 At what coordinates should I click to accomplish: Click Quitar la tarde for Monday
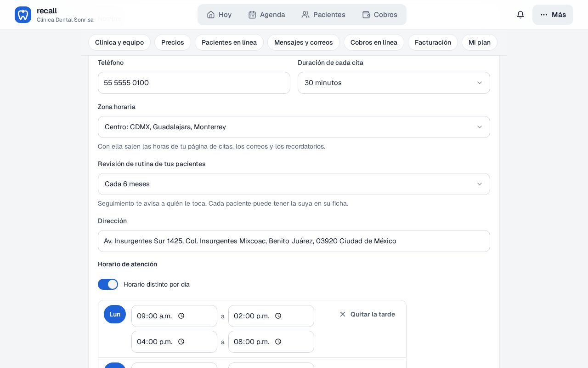[367, 314]
